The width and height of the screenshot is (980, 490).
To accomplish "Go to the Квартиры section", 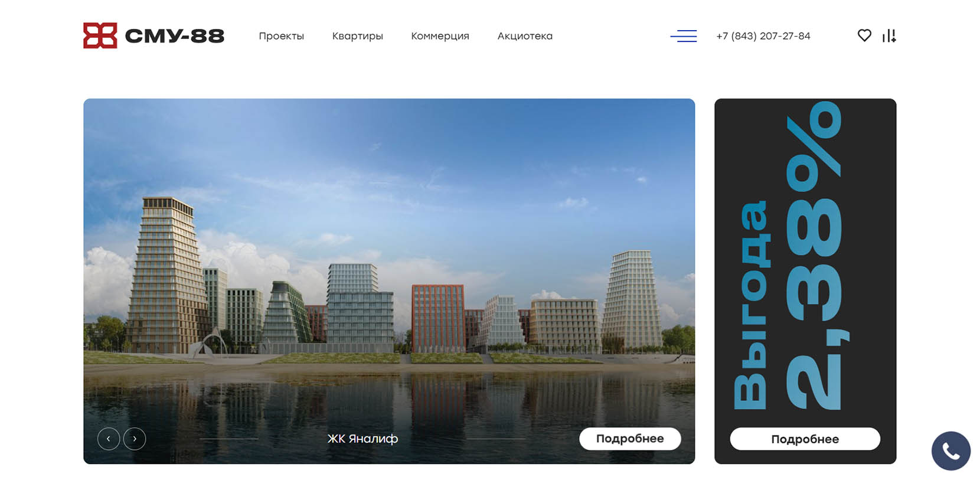I will [x=357, y=36].
